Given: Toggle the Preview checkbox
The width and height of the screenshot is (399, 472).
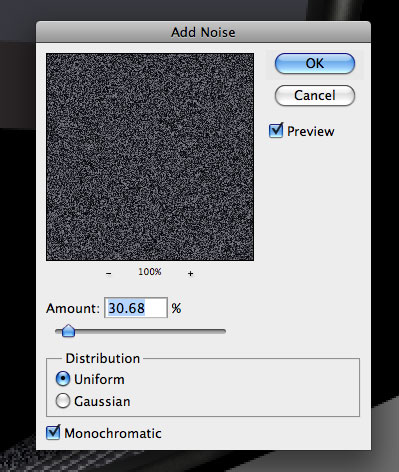Looking at the screenshot, I should click(x=276, y=131).
